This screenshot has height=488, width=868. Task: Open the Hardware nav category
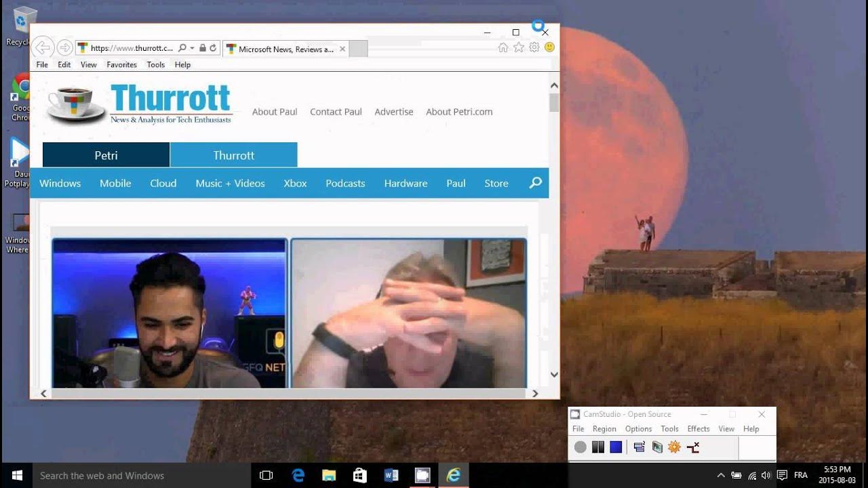point(406,183)
